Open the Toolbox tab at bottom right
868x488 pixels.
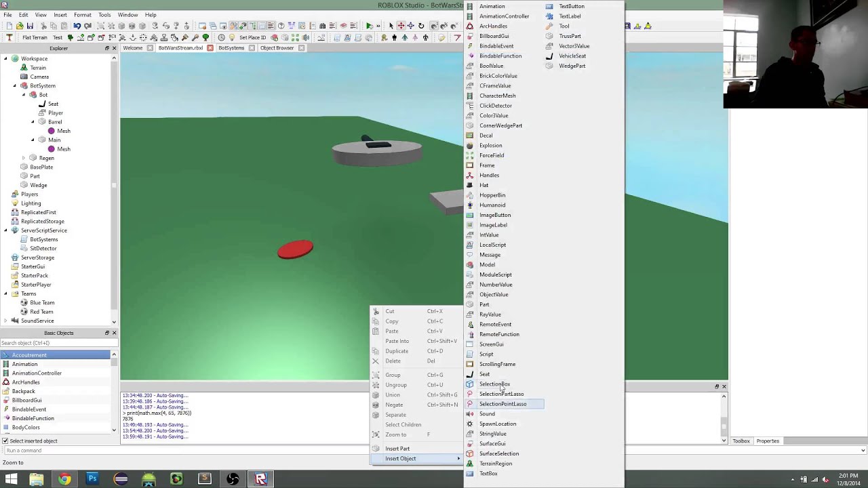click(x=741, y=441)
